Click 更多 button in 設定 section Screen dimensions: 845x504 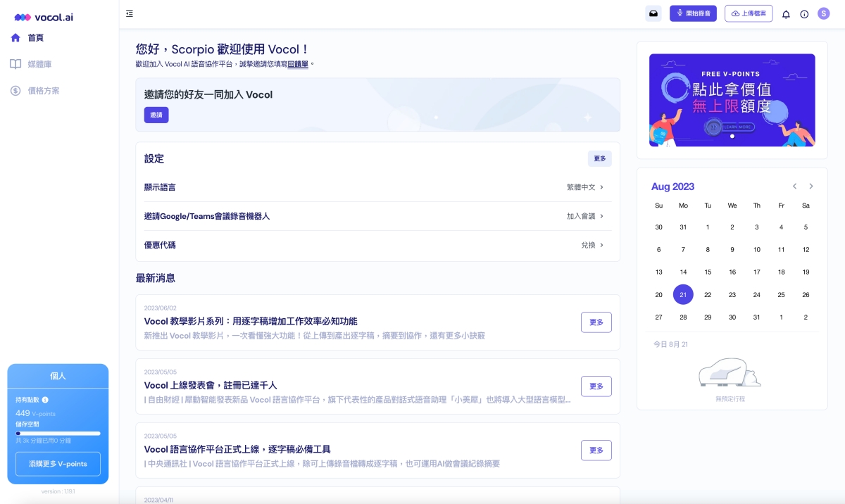click(x=600, y=158)
